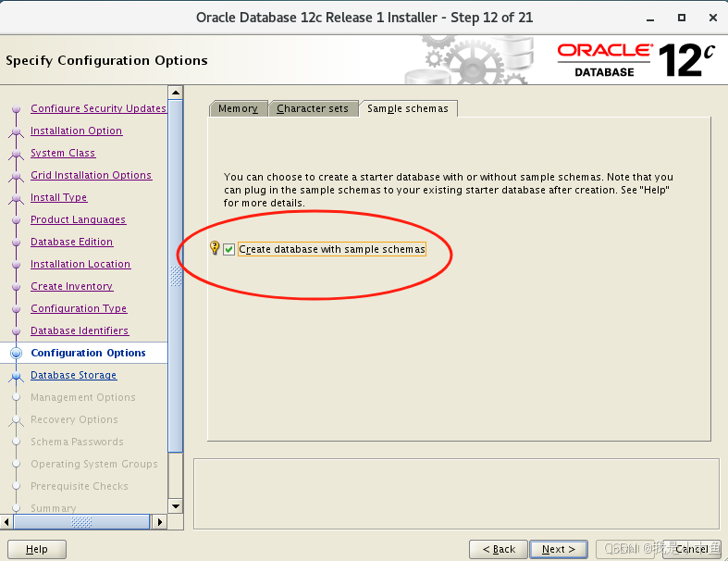
Task: Minimize the installer window
Action: tap(650, 19)
